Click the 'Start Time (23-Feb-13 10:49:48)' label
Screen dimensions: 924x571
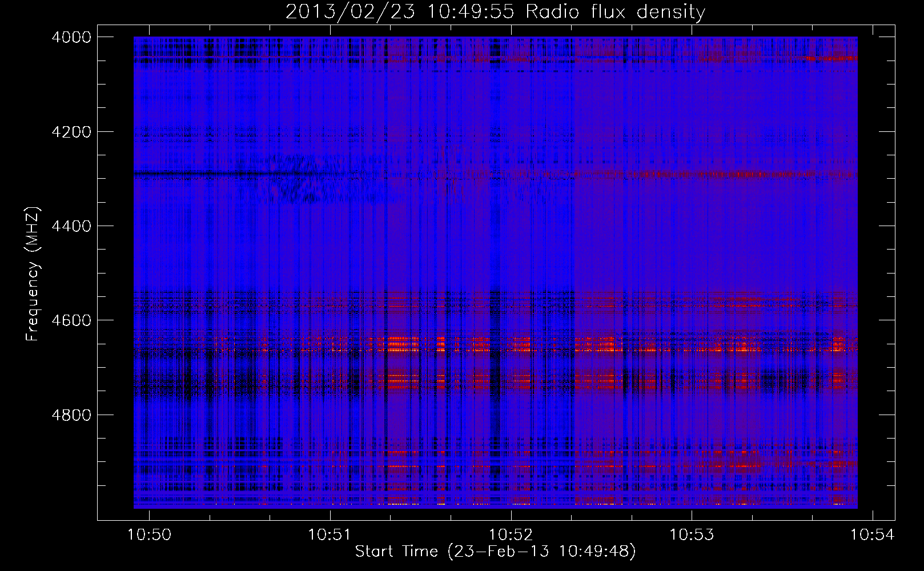[x=495, y=552]
